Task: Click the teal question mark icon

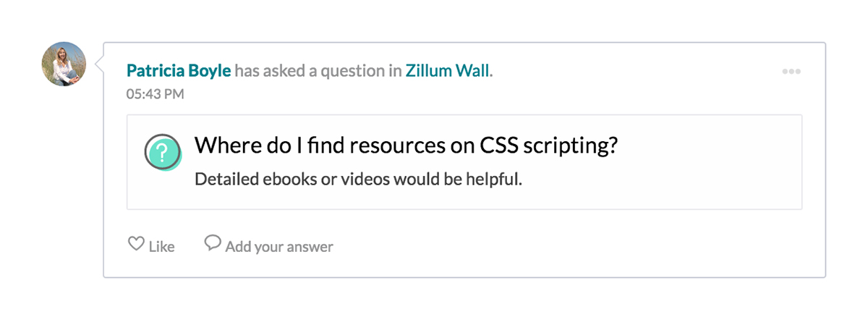Action: pyautogui.click(x=163, y=153)
